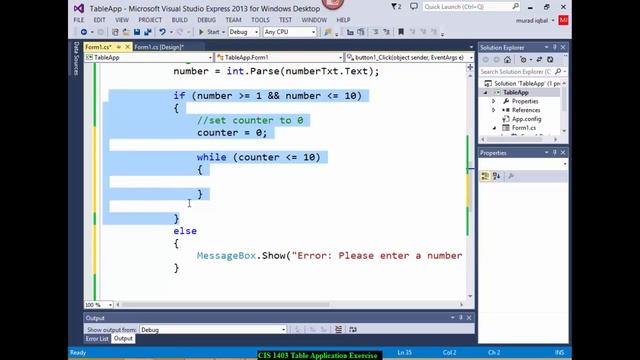Open the TEST menu
Viewport: 640px width, 360px height.
tap(285, 20)
